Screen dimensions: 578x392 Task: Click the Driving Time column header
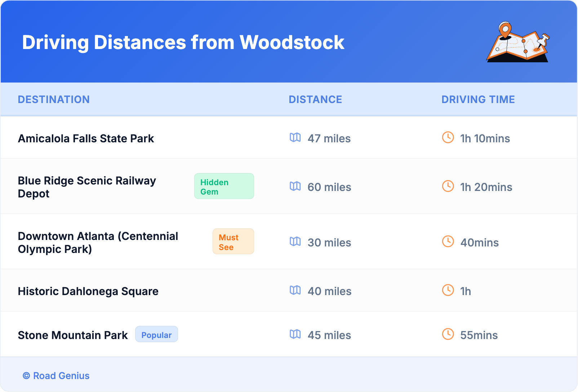(x=478, y=99)
